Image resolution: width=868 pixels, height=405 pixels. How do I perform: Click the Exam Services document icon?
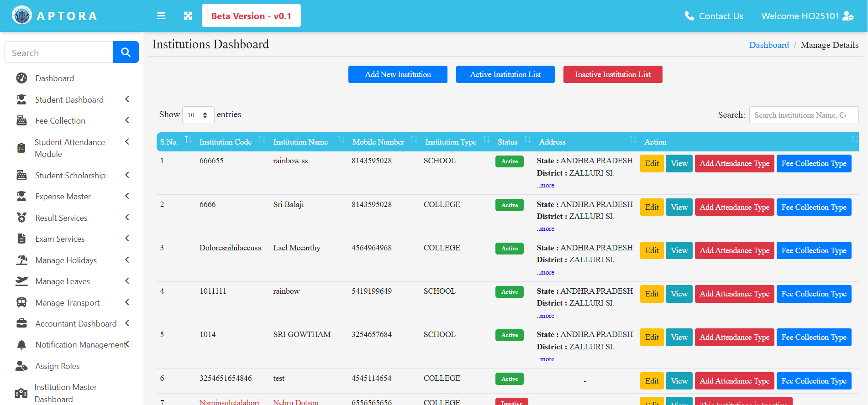point(21,239)
